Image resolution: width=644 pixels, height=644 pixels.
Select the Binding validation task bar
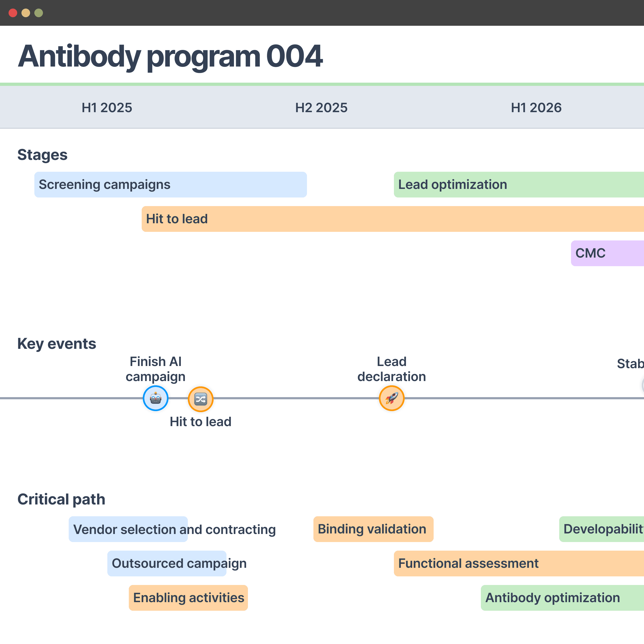pyautogui.click(x=373, y=529)
